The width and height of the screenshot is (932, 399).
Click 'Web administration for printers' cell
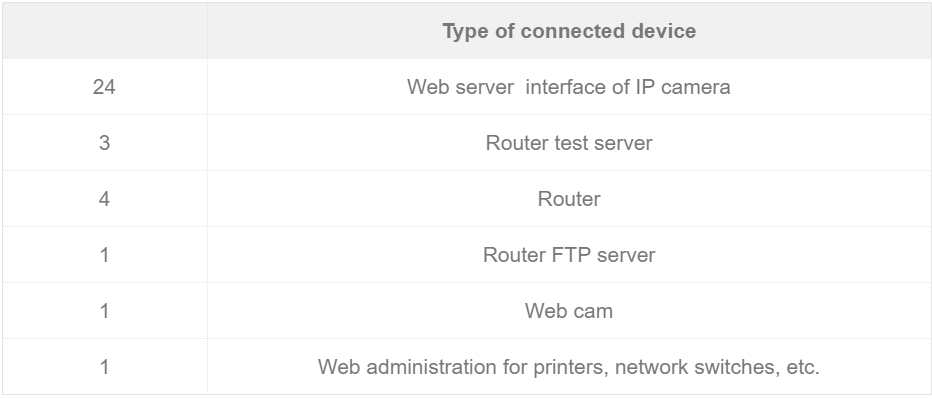569,366
